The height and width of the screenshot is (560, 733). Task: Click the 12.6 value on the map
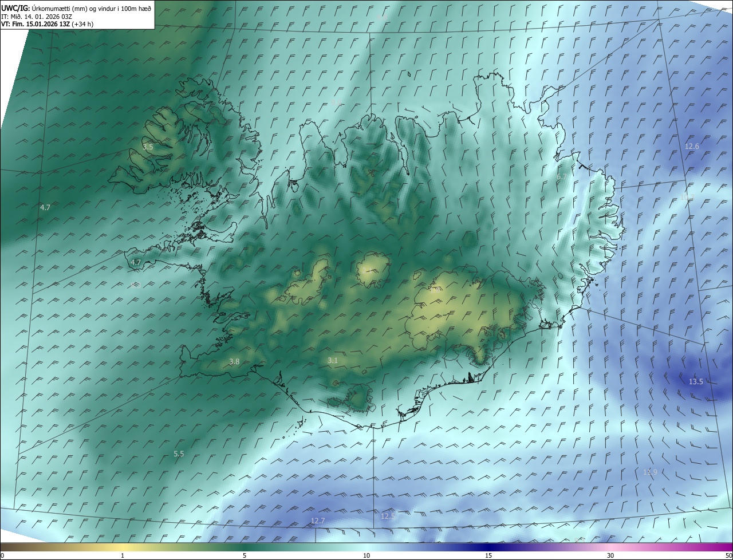pyautogui.click(x=692, y=147)
